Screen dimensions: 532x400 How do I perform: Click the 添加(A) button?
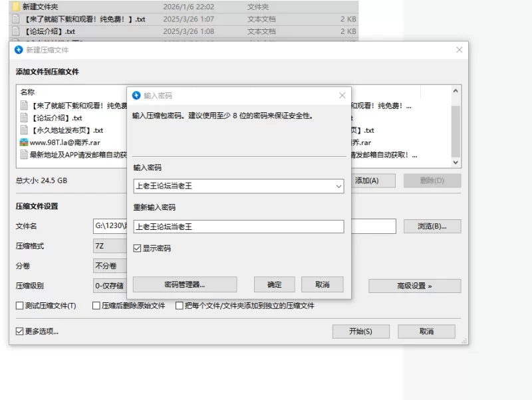click(373, 181)
